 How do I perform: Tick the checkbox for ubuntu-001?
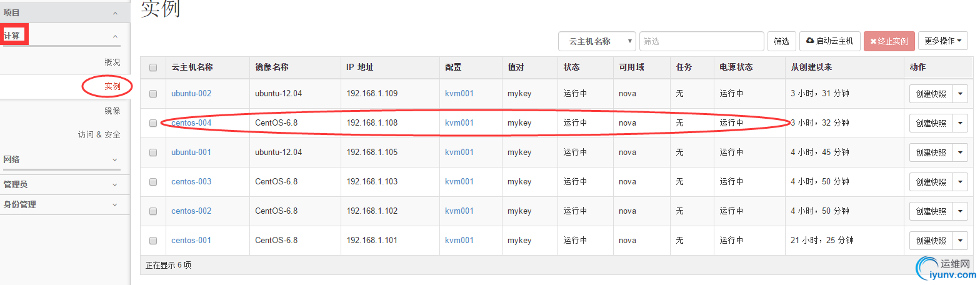153,152
